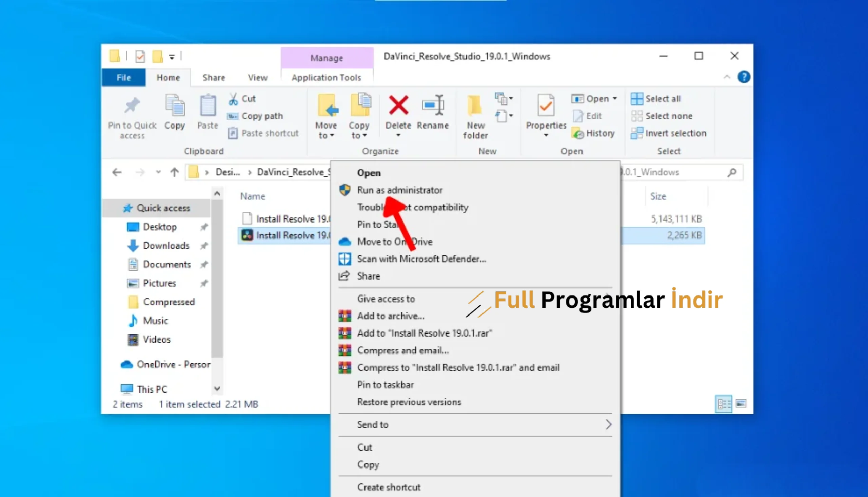Click Select none in the ribbon
868x497 pixels.
(662, 116)
